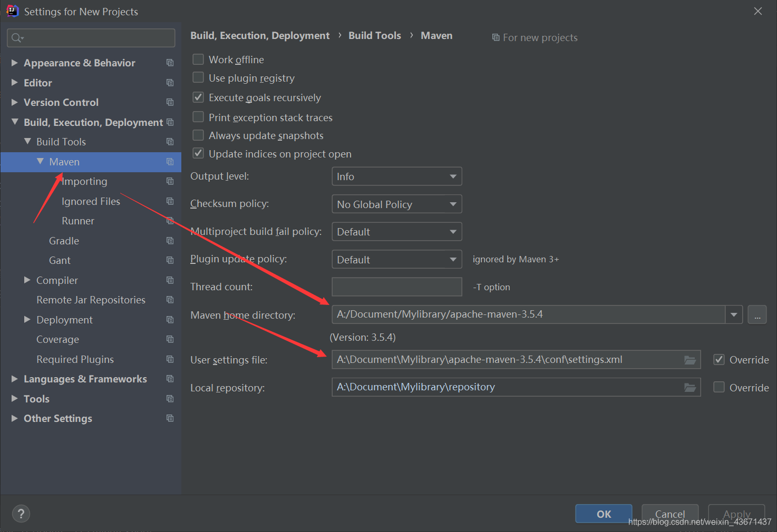
Task: Close the Settings dialog
Action: coord(758,11)
